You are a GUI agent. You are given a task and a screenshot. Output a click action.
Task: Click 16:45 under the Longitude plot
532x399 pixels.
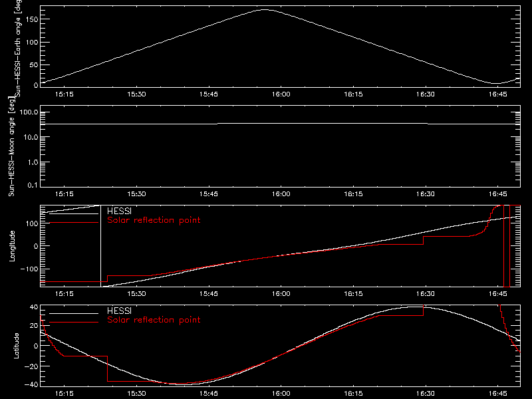tap(497, 294)
